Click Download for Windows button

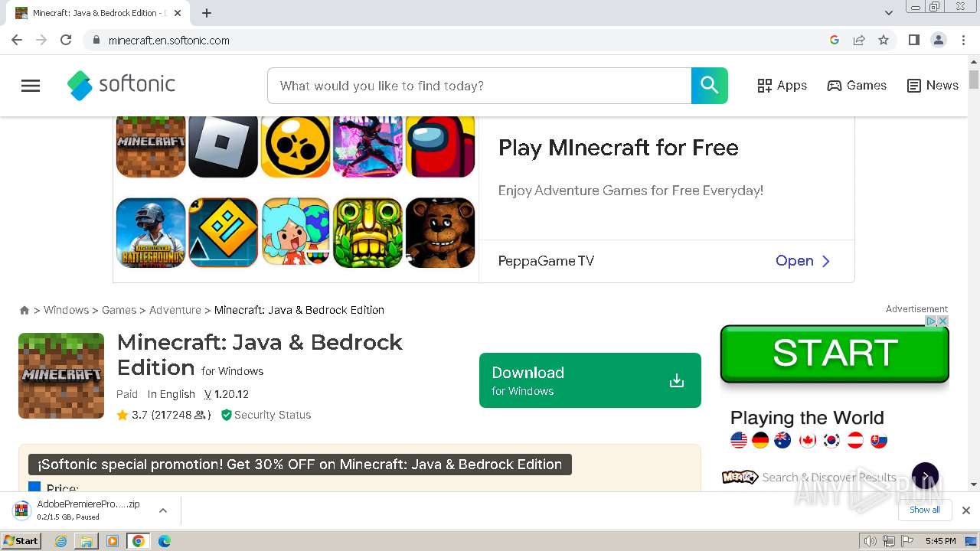click(x=590, y=380)
